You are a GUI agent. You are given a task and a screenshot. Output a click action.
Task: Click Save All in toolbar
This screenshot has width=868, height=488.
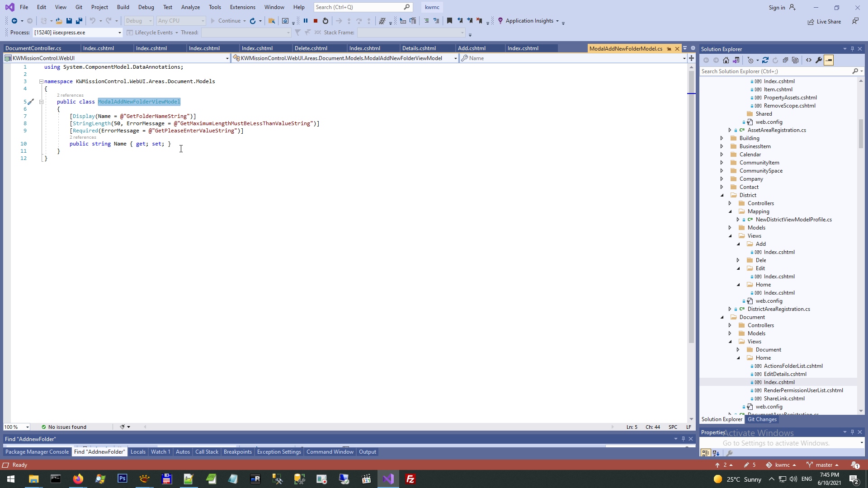(79, 21)
